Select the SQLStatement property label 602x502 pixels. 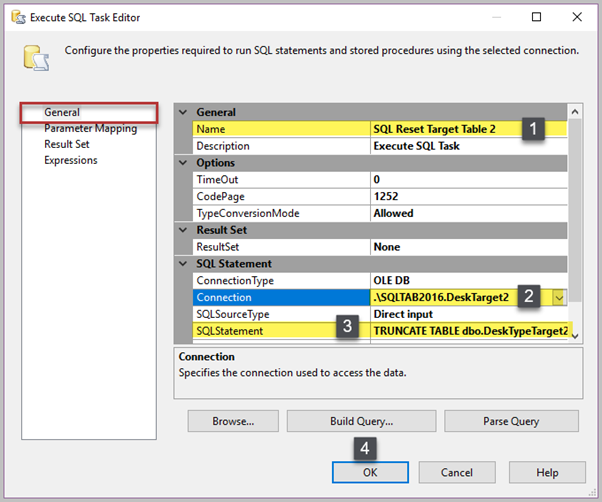tap(230, 331)
